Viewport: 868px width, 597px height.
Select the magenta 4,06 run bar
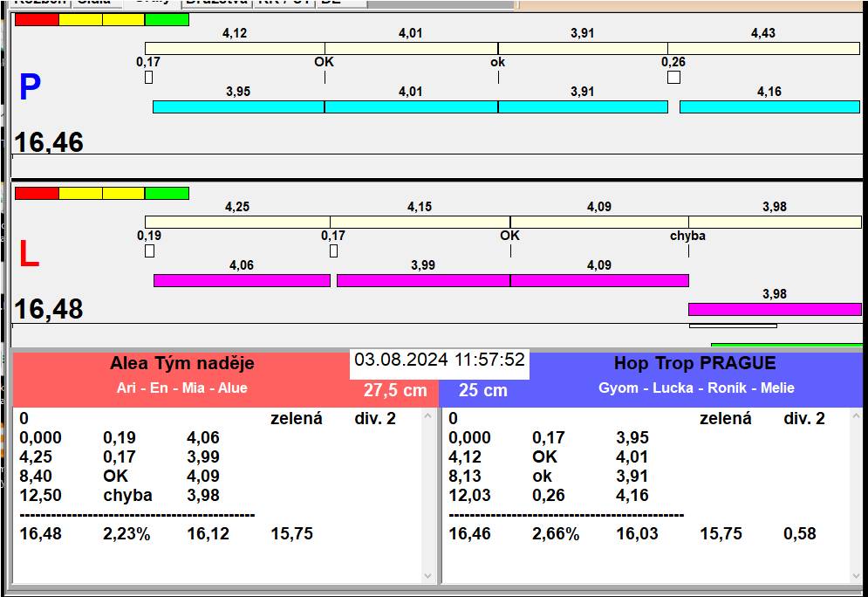coord(242,280)
